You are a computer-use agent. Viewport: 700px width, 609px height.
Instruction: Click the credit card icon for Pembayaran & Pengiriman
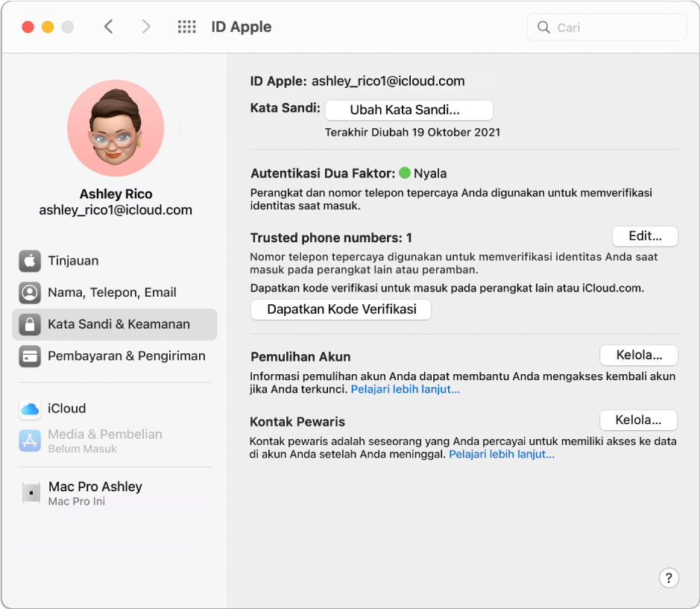pyautogui.click(x=30, y=356)
